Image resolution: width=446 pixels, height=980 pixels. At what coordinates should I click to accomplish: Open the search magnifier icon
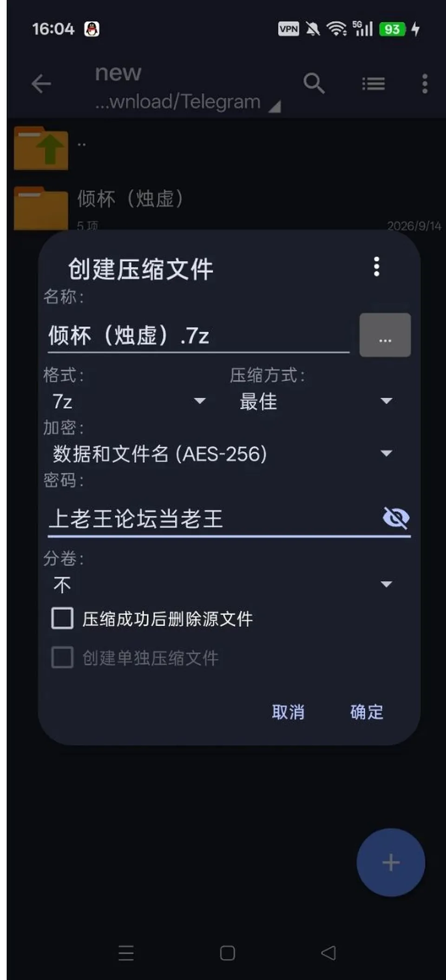click(x=314, y=84)
